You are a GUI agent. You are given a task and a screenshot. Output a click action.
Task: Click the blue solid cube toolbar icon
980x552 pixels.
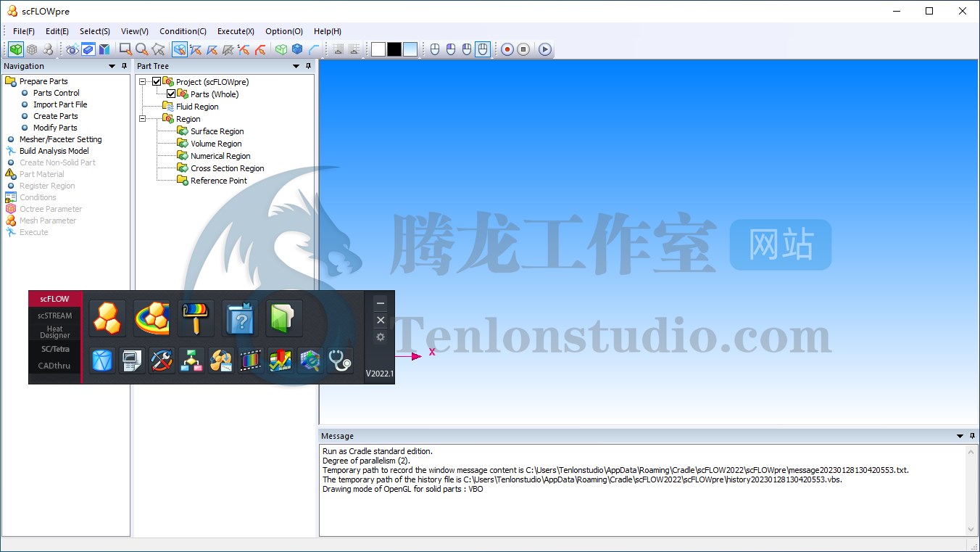pos(297,49)
